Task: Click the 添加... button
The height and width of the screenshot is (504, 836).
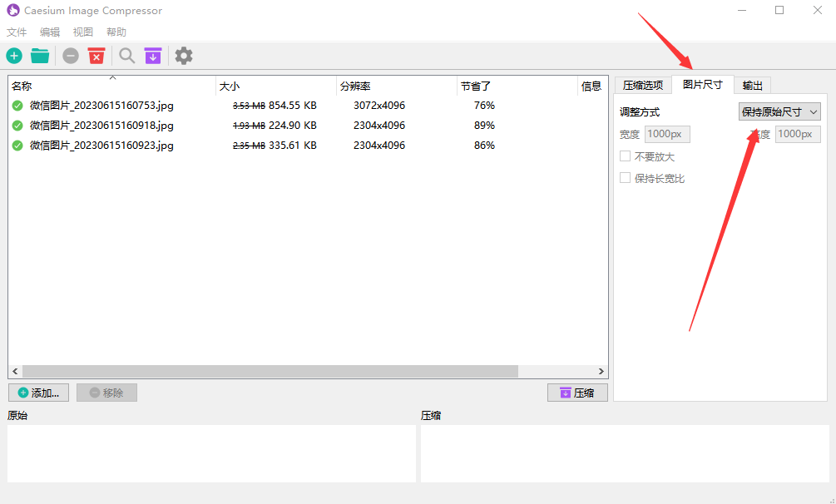Action: pyautogui.click(x=38, y=393)
